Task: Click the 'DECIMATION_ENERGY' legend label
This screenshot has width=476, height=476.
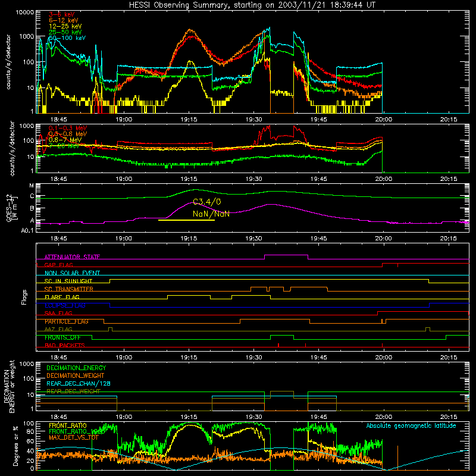Action: [x=76, y=368]
